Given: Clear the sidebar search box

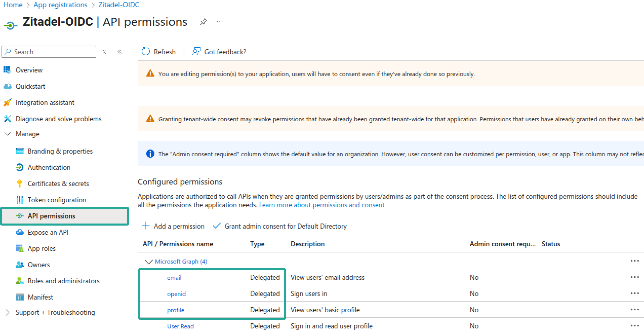Looking at the screenshot, I should tap(104, 52).
